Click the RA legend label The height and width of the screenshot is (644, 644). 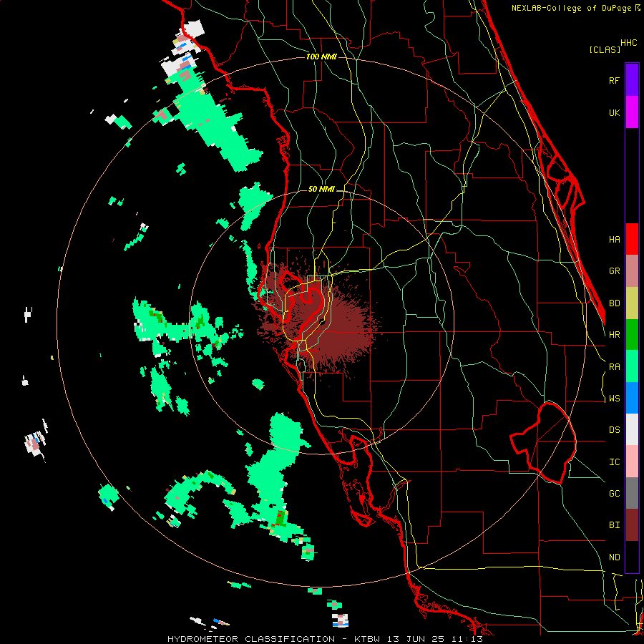pyautogui.click(x=614, y=367)
